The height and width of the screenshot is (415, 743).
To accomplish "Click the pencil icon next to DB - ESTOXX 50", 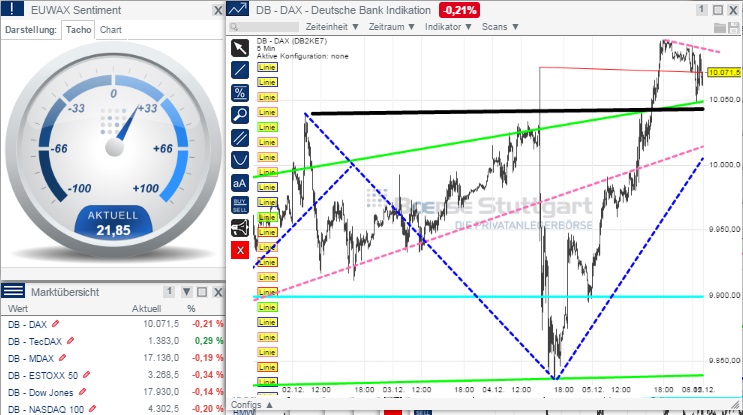I will [86, 375].
